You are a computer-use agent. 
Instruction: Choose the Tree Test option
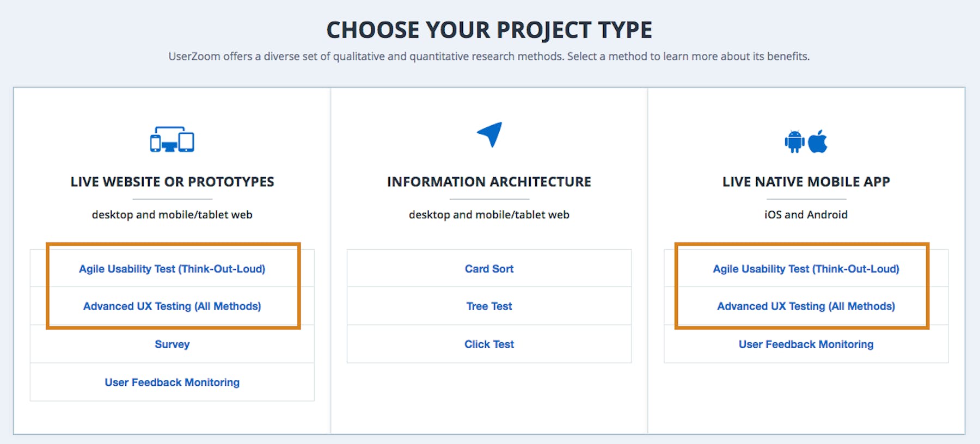489,306
